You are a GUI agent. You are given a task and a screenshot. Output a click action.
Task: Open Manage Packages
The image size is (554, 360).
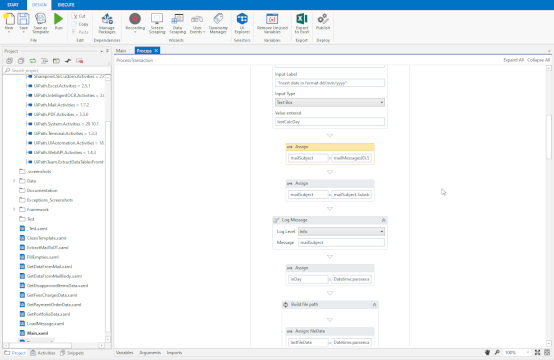107,23
